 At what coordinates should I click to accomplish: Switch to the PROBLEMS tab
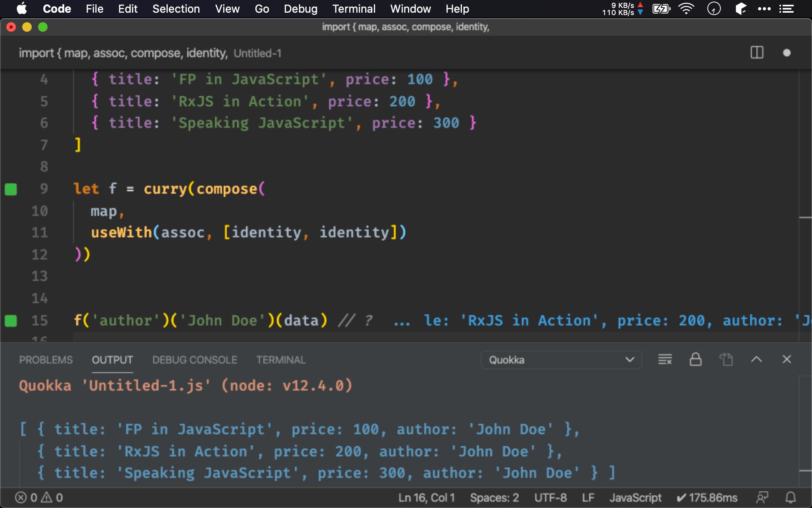(46, 360)
